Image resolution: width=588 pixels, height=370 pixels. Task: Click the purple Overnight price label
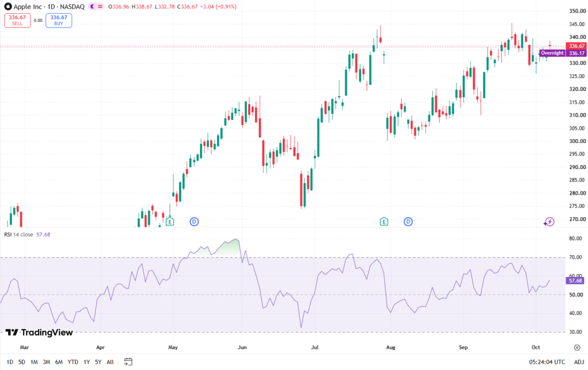coord(552,53)
